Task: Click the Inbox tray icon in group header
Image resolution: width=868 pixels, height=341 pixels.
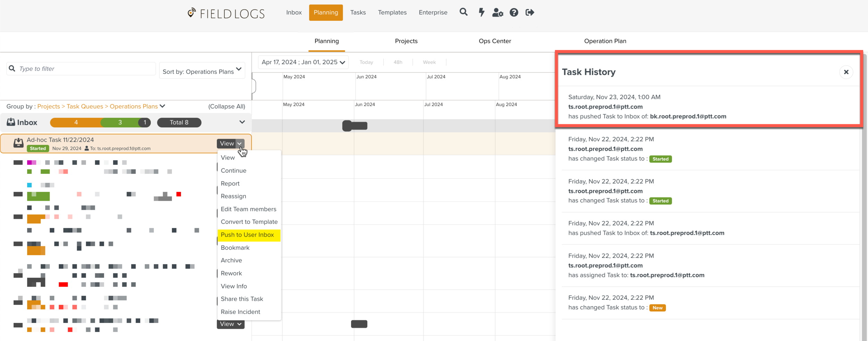Action: coord(11,122)
